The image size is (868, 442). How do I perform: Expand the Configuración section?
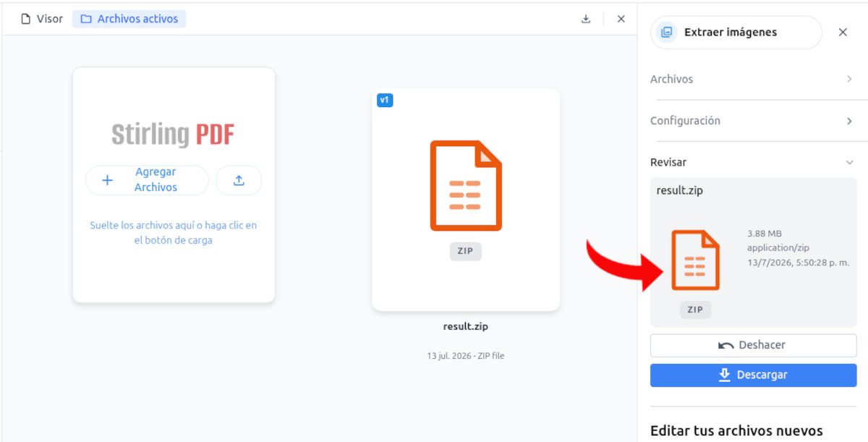(x=753, y=121)
